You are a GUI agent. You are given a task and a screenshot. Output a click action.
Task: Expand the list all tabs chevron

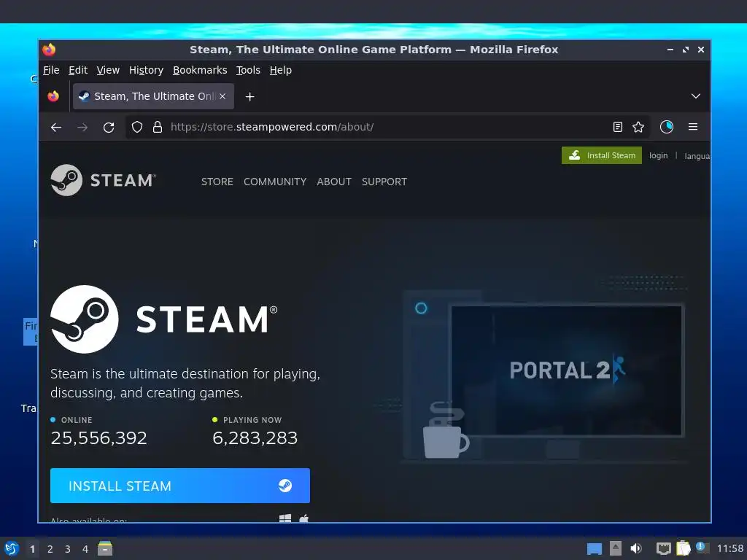[695, 96]
